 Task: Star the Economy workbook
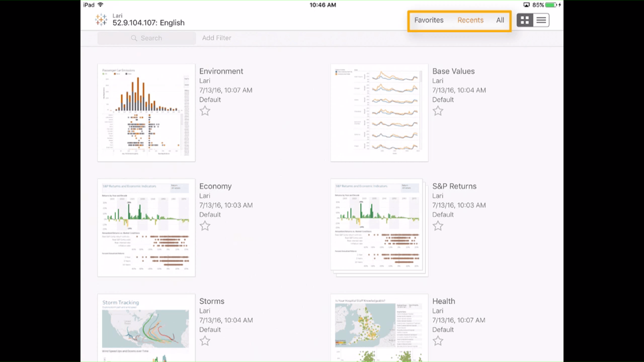tap(205, 226)
